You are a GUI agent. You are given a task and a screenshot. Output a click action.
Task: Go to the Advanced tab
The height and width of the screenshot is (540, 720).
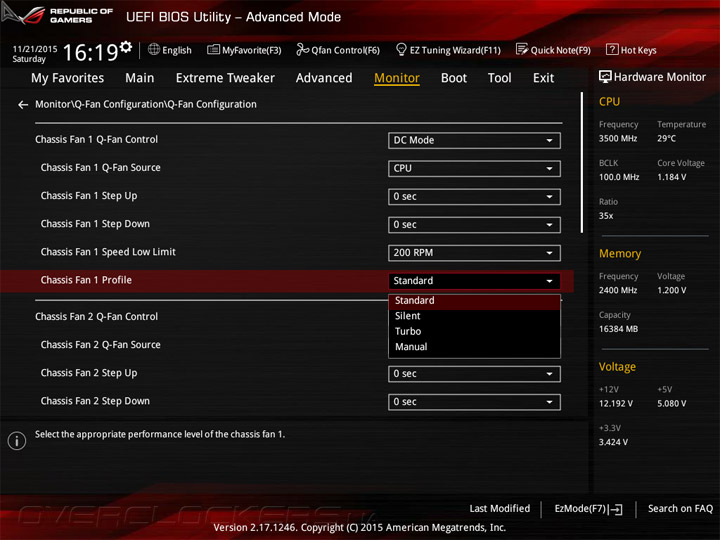[324, 78]
